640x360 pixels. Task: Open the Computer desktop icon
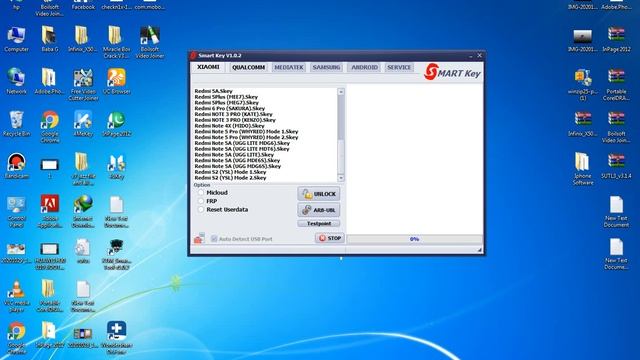[x=16, y=36]
